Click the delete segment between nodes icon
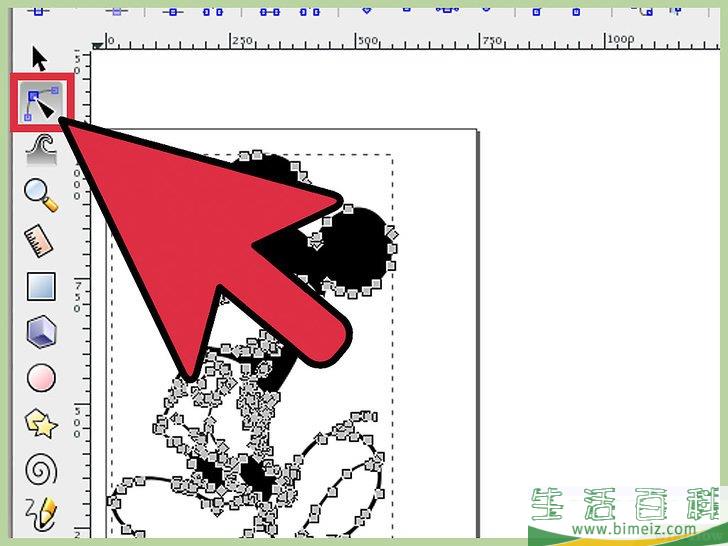This screenshot has height=546, width=728. 310,12
